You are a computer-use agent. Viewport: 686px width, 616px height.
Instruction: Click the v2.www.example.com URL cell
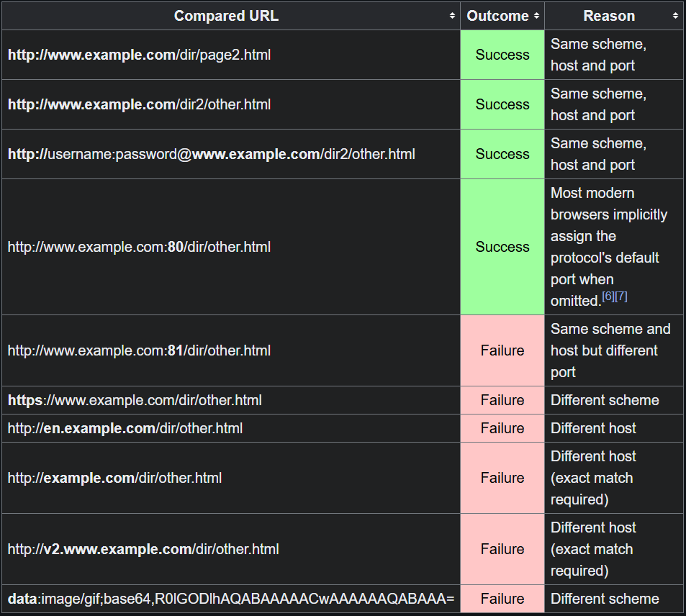[x=143, y=549]
